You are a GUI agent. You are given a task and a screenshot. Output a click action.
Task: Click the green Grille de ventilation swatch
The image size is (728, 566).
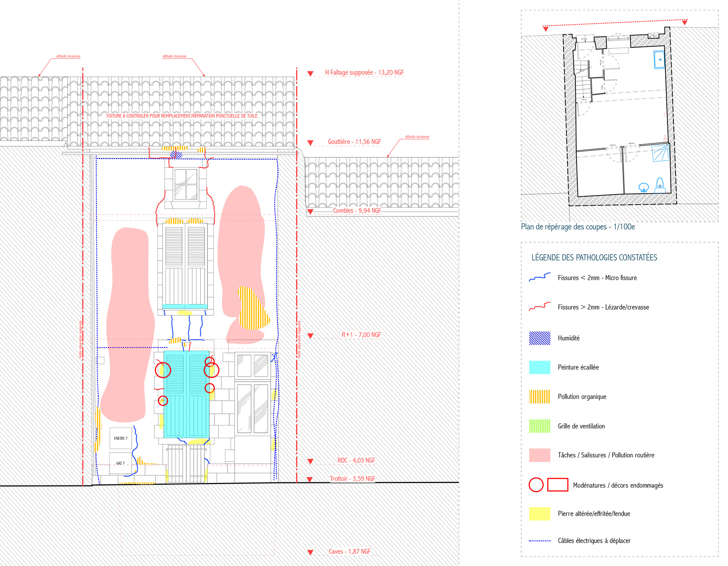point(539,426)
